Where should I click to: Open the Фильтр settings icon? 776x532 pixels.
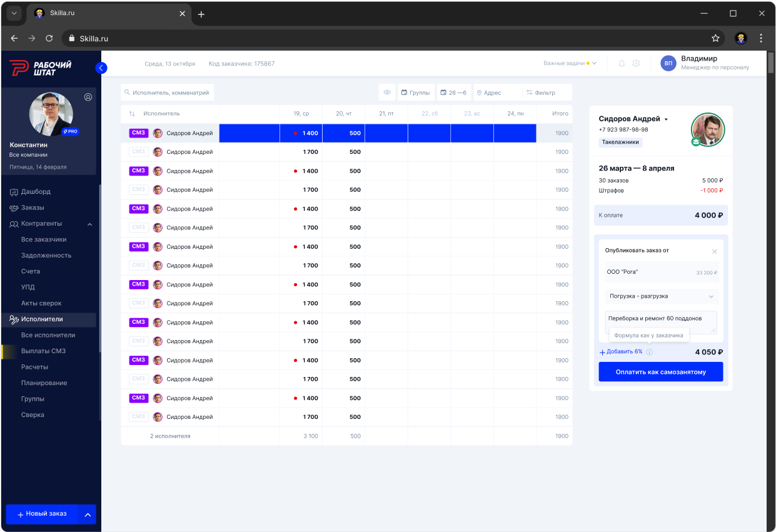click(530, 92)
